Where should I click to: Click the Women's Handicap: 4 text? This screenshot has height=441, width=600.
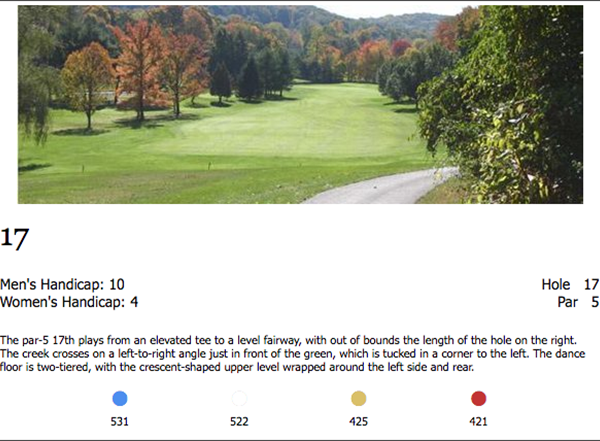point(69,301)
